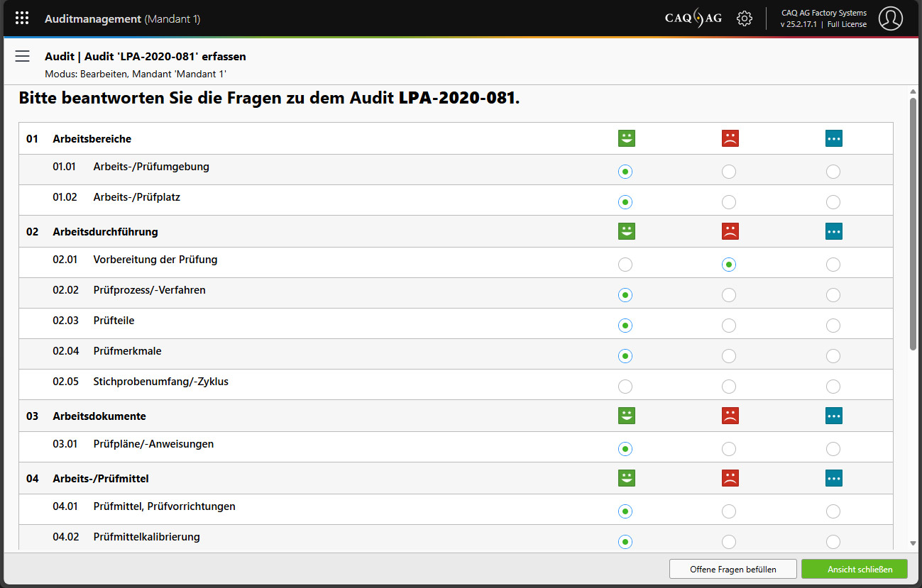Screen dimensions: 922x588
Task: Open the hamburger navigation menu
Action: 22,57
